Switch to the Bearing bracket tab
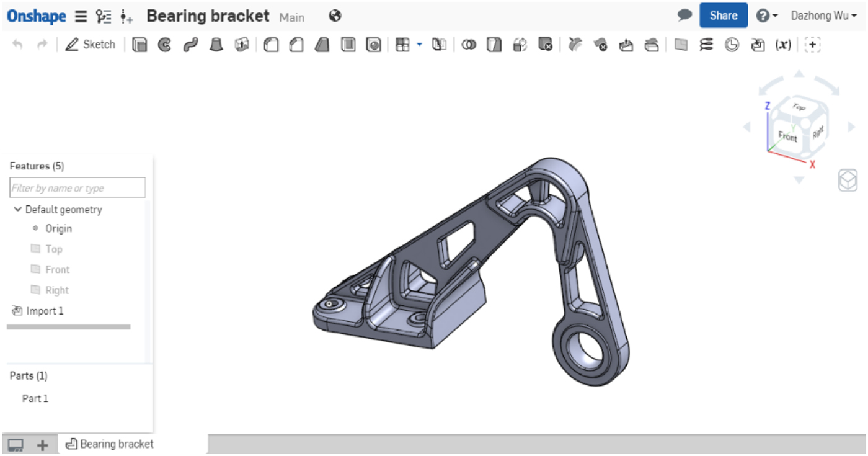Image resolution: width=868 pixels, height=456 pixels. pos(110,444)
